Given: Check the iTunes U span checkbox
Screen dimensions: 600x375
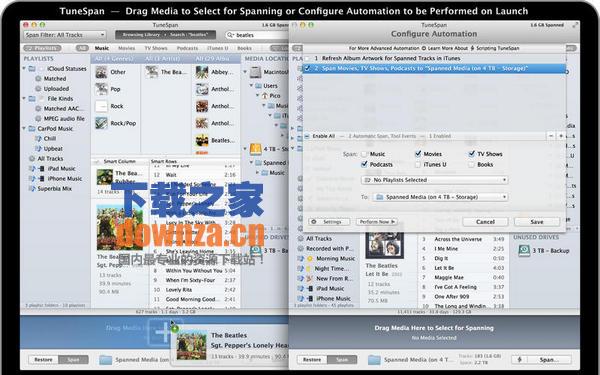Looking at the screenshot, I should click(x=418, y=165).
